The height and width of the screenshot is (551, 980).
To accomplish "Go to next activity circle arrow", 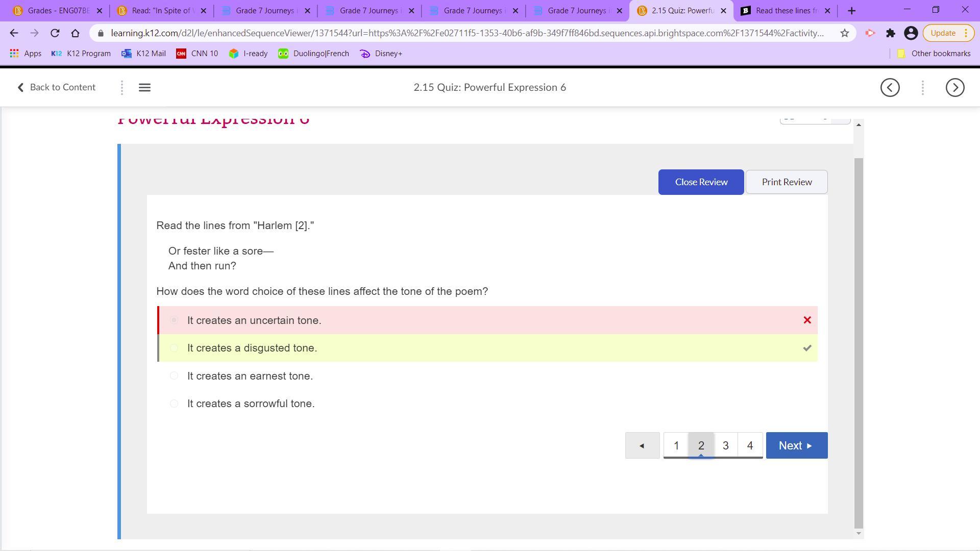I will (x=954, y=87).
